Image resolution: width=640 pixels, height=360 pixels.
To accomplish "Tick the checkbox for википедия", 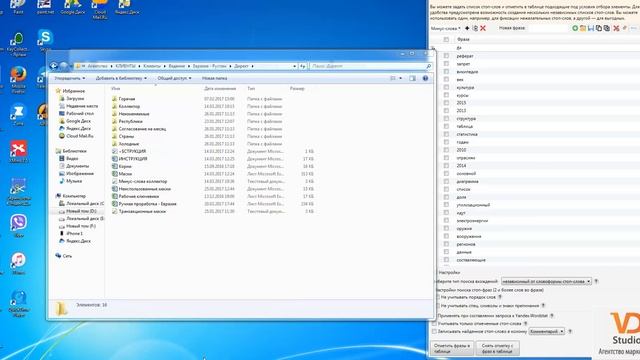I will tap(446, 71).
